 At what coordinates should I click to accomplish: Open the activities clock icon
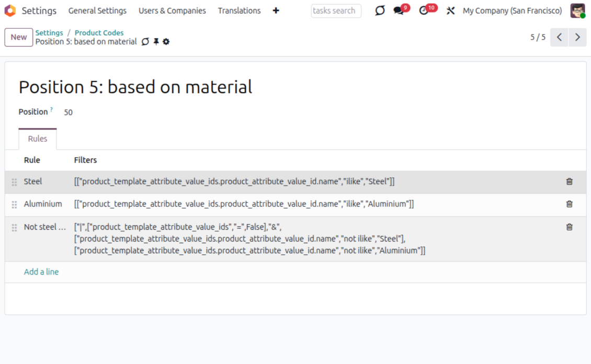point(424,11)
